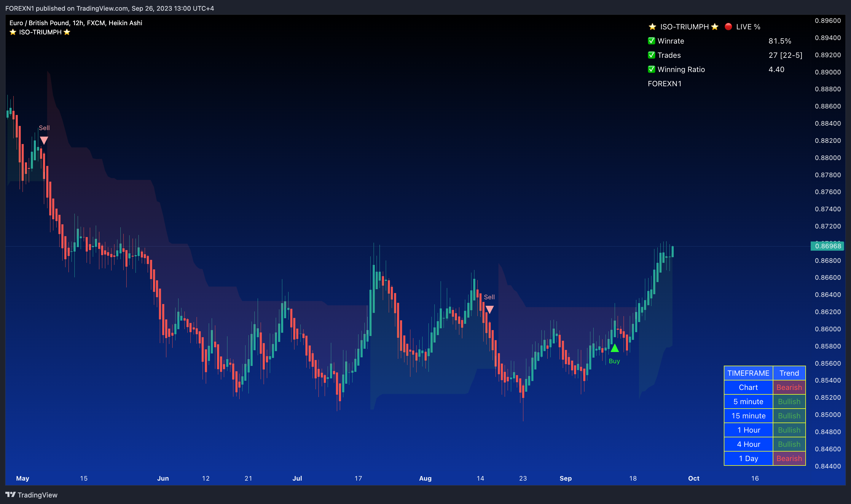Click the Jul label on the time axis
Viewport: 851px width, 504px height.
point(297,478)
